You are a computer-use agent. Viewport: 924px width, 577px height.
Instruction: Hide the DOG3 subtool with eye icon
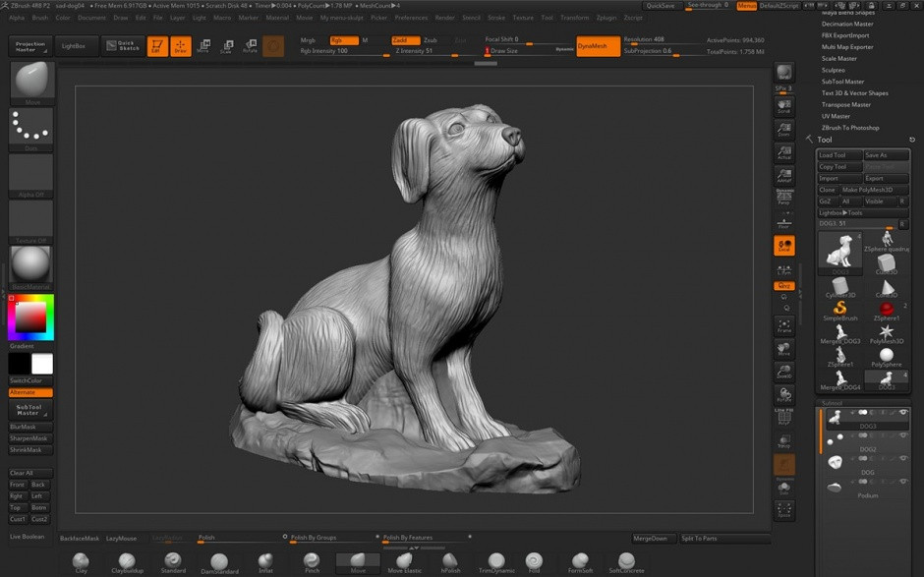click(903, 413)
